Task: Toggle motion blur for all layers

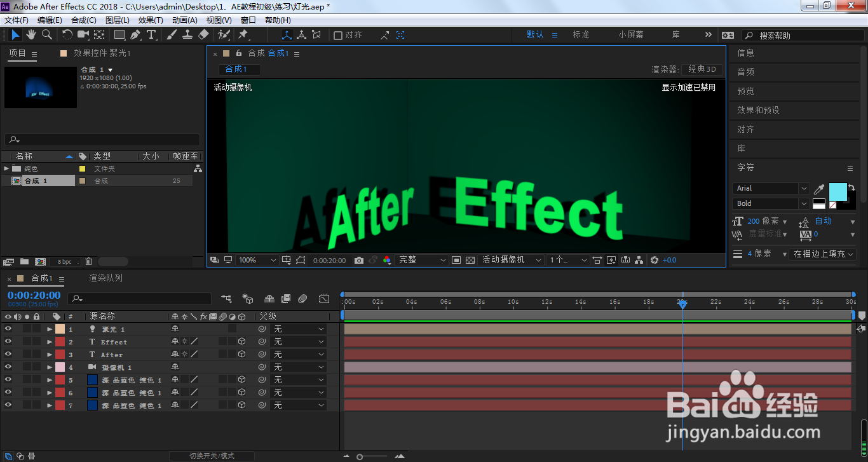Action: [302, 299]
